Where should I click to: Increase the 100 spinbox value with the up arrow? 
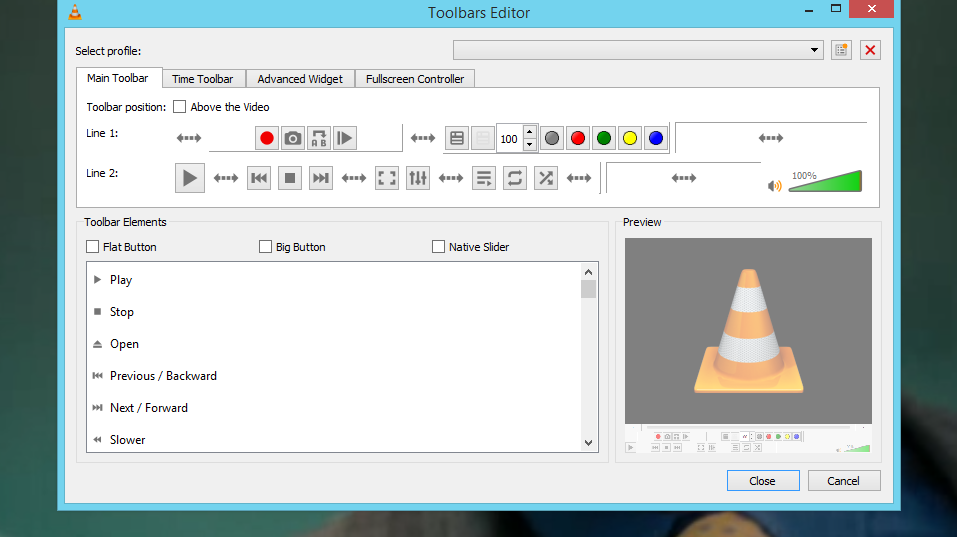click(x=530, y=132)
